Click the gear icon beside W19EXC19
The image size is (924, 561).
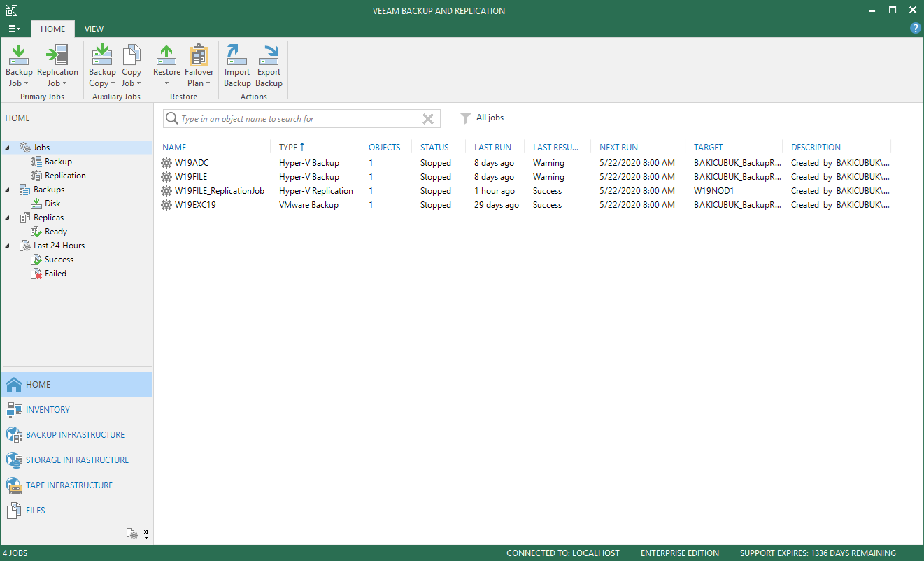[x=166, y=205]
